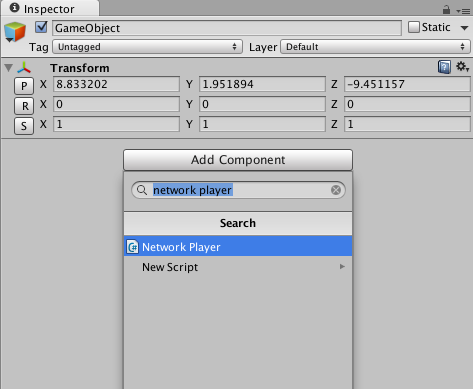Open the Tag dropdown showing Untagged
This screenshot has height=389, width=473.
coord(147,47)
